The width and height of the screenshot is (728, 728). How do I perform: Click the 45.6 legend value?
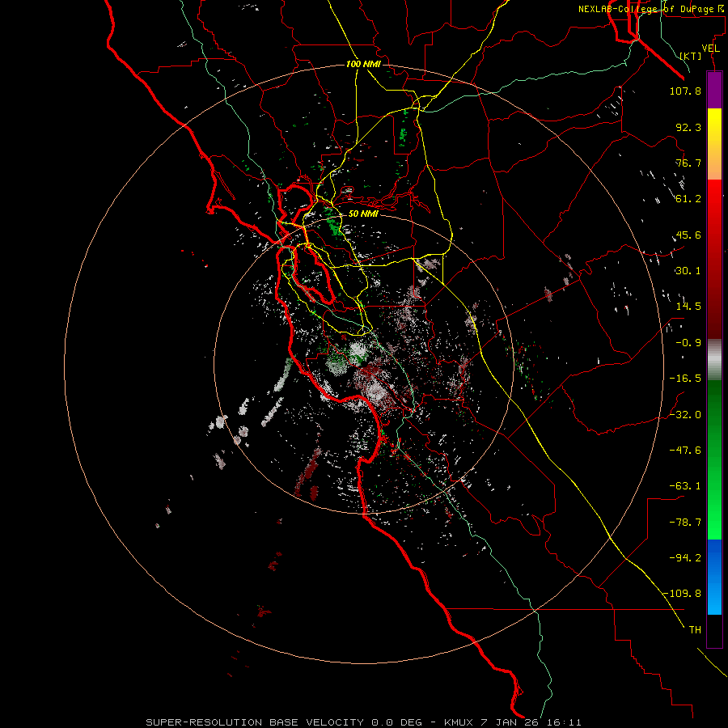688,235
